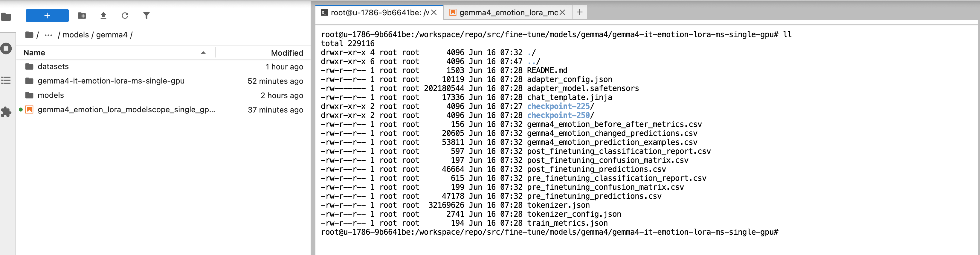The image size is (980, 255).
Task: Click chat_template.jinja in terminal output
Action: pyautogui.click(x=570, y=98)
